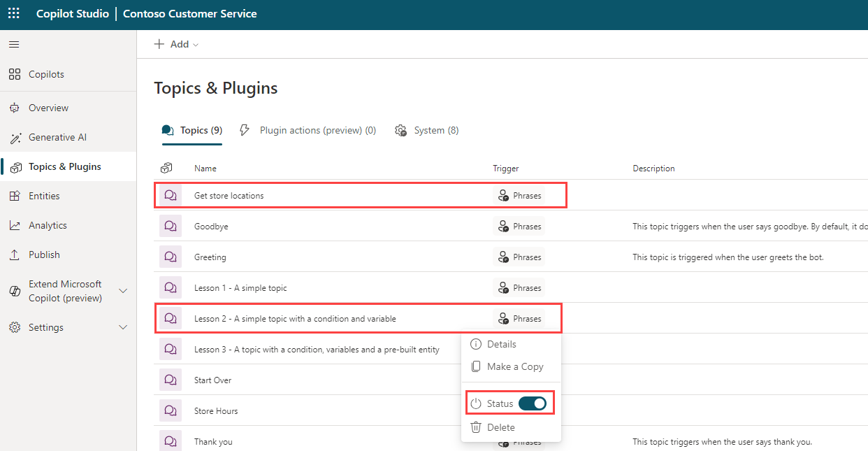Click Phrases trigger for Lesson 1
868x451 pixels.
[519, 288]
